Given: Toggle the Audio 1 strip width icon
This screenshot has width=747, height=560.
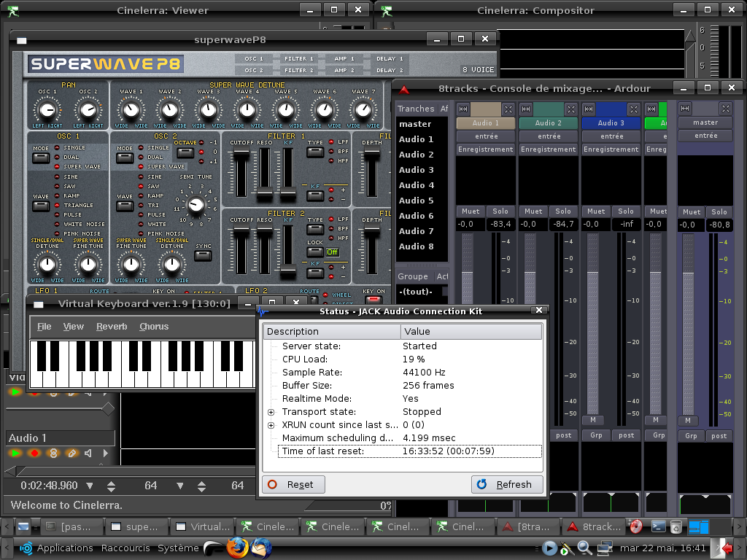Looking at the screenshot, I should [462, 109].
